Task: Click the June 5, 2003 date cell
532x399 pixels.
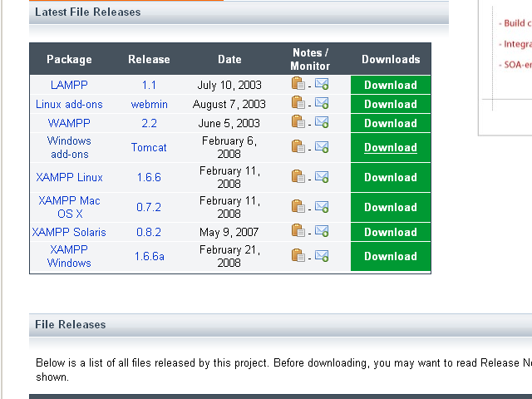Action: click(229, 123)
